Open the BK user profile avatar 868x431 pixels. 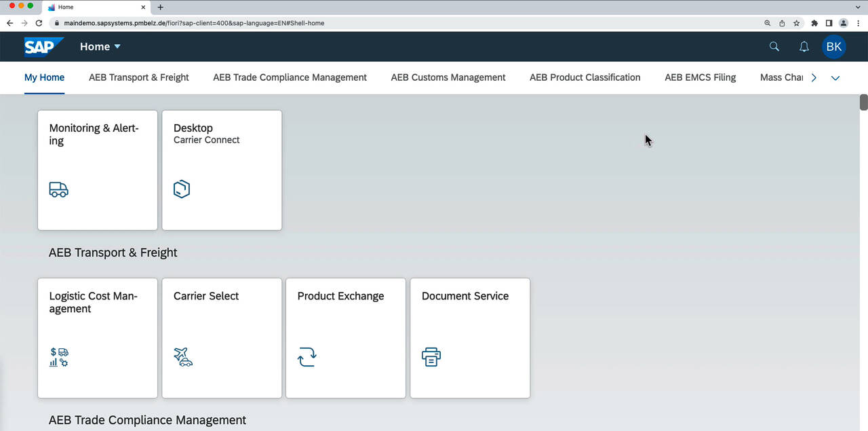(x=834, y=47)
